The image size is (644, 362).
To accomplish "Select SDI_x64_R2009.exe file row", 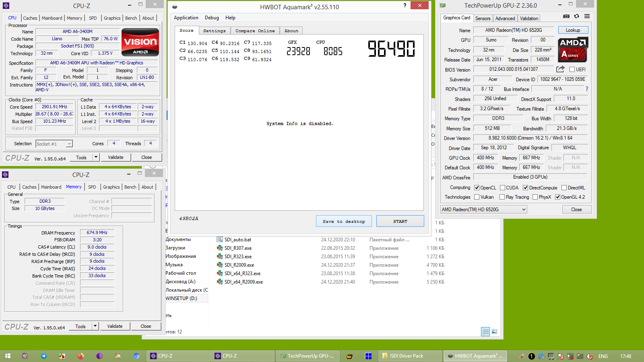I will pos(330,282).
